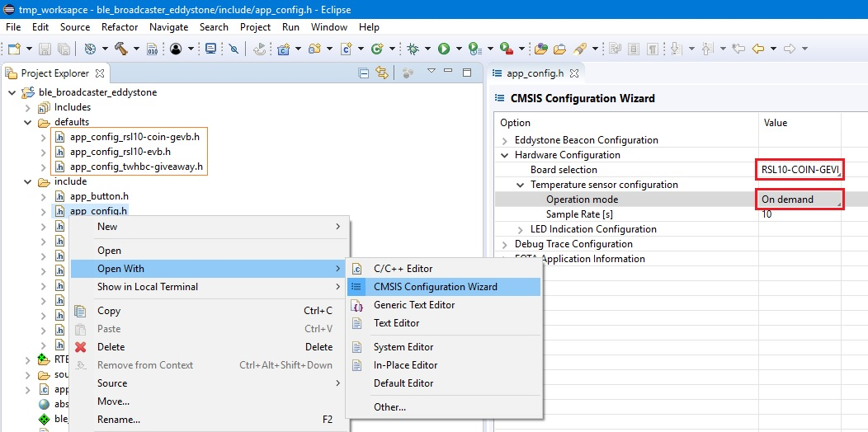Click the green Run toolbar icon
The image size is (868, 432).
click(444, 49)
